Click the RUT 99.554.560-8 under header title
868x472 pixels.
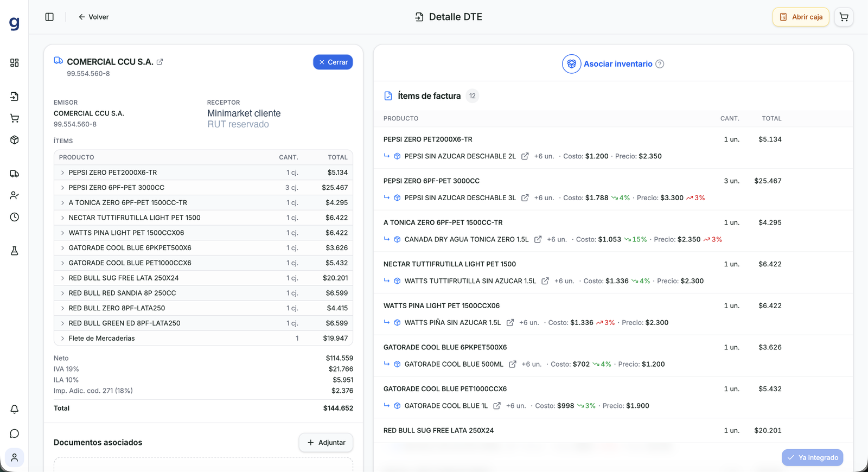pyautogui.click(x=88, y=74)
